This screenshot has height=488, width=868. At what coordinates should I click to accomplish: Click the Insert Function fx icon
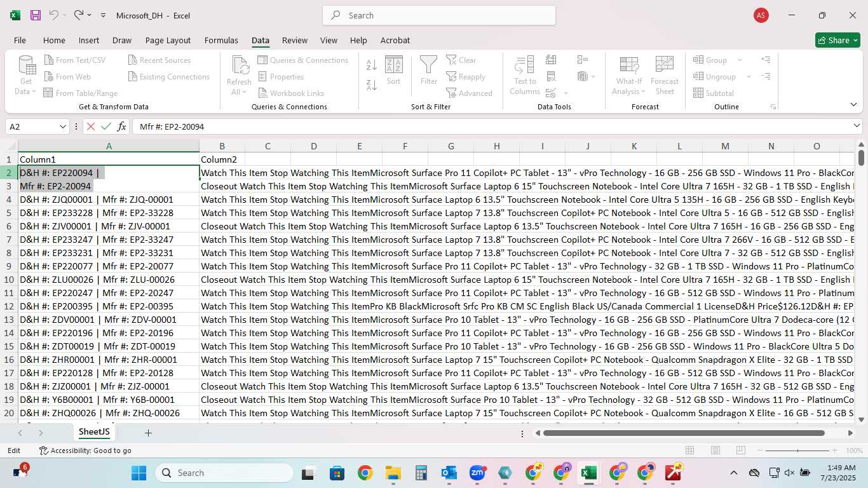click(x=121, y=126)
